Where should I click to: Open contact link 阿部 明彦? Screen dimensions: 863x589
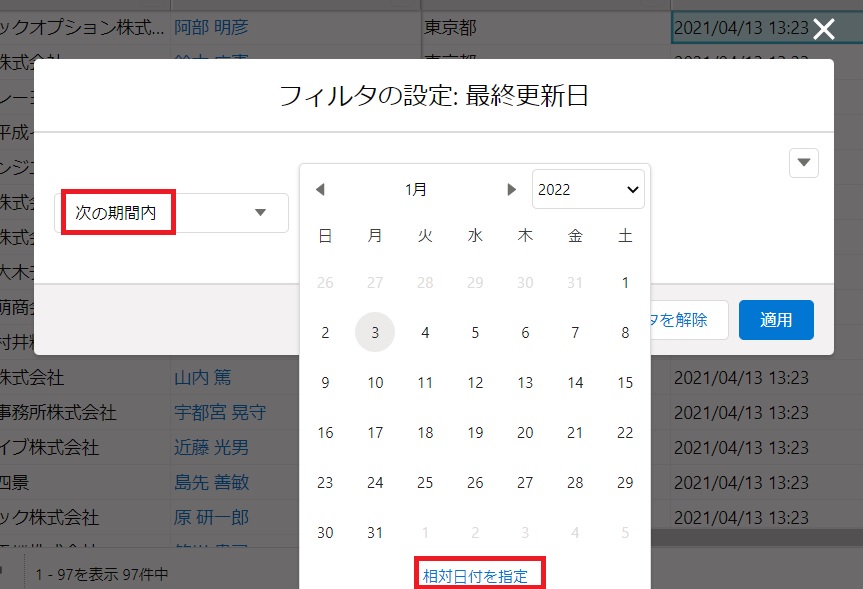point(211,27)
